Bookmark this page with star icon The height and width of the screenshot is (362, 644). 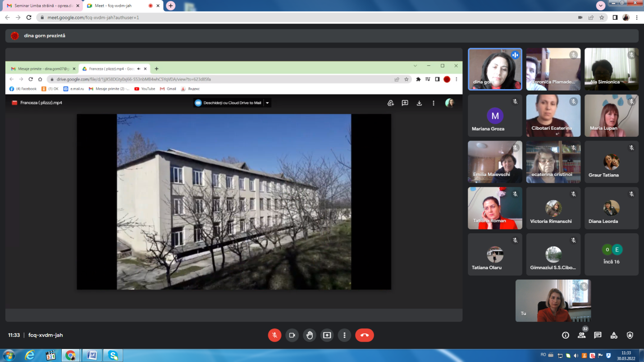[x=602, y=18]
